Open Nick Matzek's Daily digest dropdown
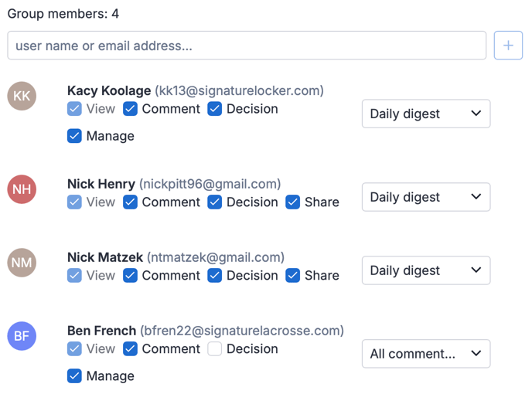The height and width of the screenshot is (394, 532). (x=426, y=270)
